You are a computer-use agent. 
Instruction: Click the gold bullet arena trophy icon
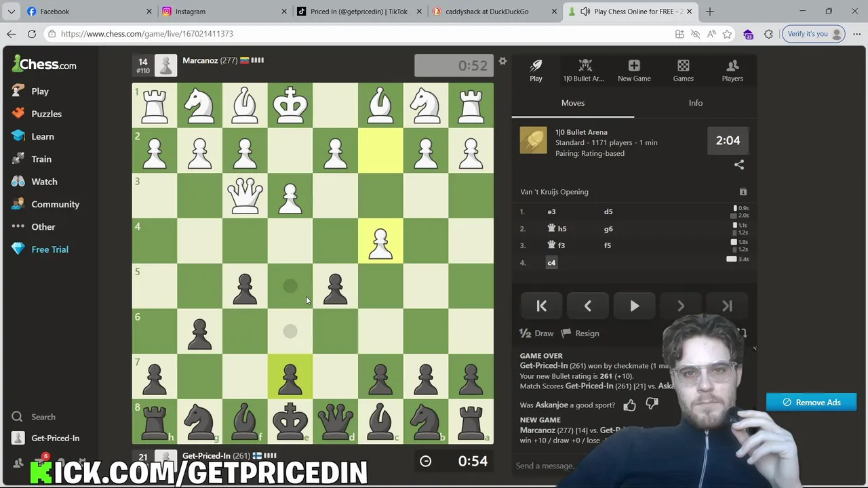click(533, 140)
